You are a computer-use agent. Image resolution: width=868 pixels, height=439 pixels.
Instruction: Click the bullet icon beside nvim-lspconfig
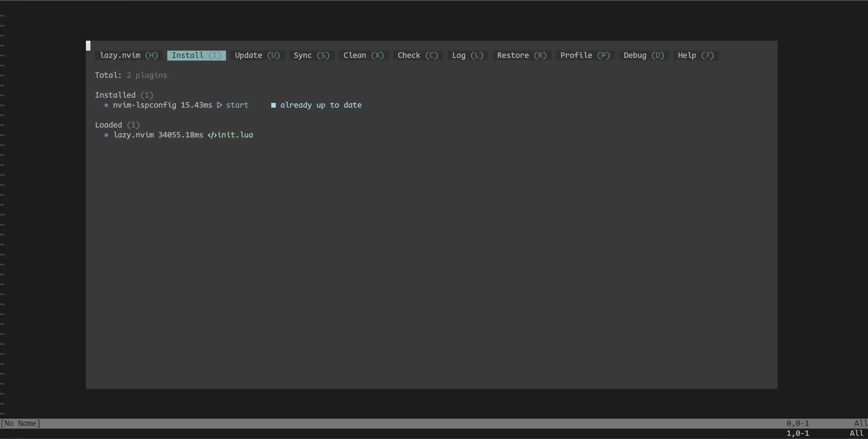click(x=106, y=105)
